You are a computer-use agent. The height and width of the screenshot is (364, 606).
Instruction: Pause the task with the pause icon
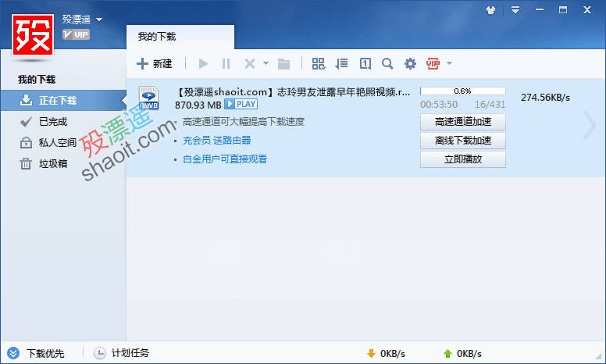tap(226, 63)
